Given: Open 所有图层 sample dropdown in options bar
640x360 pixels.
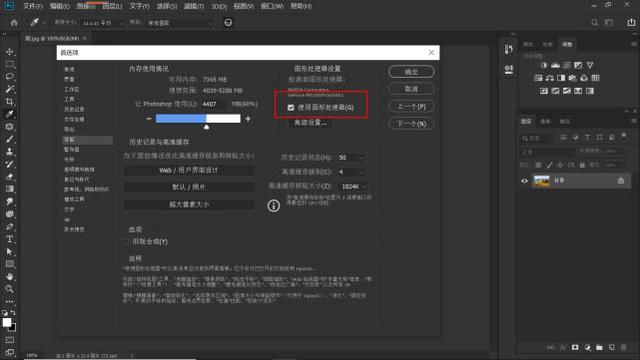Looking at the screenshot, I should [180, 23].
